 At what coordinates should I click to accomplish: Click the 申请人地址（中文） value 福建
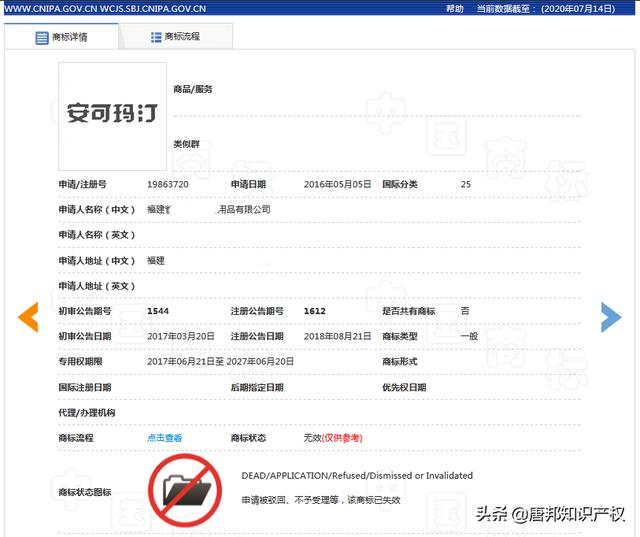156,260
